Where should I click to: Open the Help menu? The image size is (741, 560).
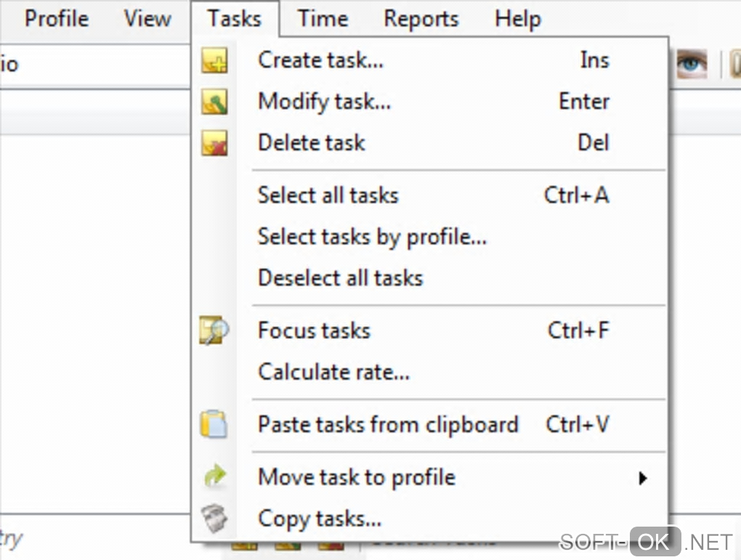pos(518,19)
